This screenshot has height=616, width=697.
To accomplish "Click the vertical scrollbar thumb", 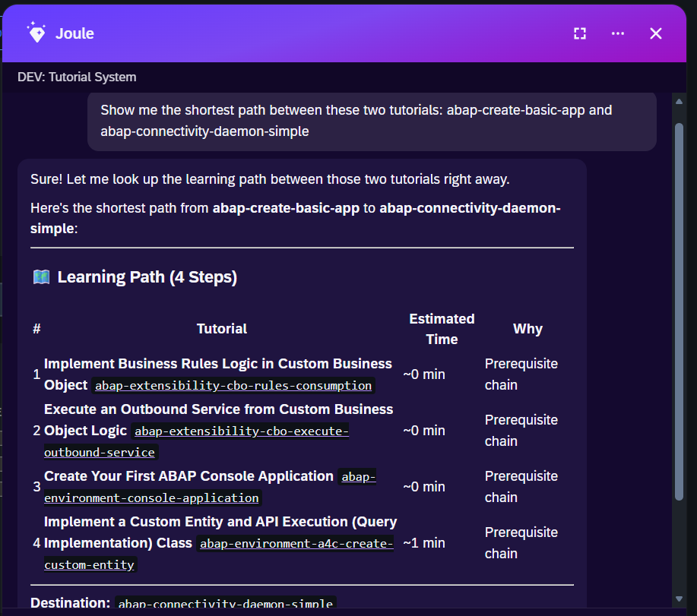I will (679, 311).
